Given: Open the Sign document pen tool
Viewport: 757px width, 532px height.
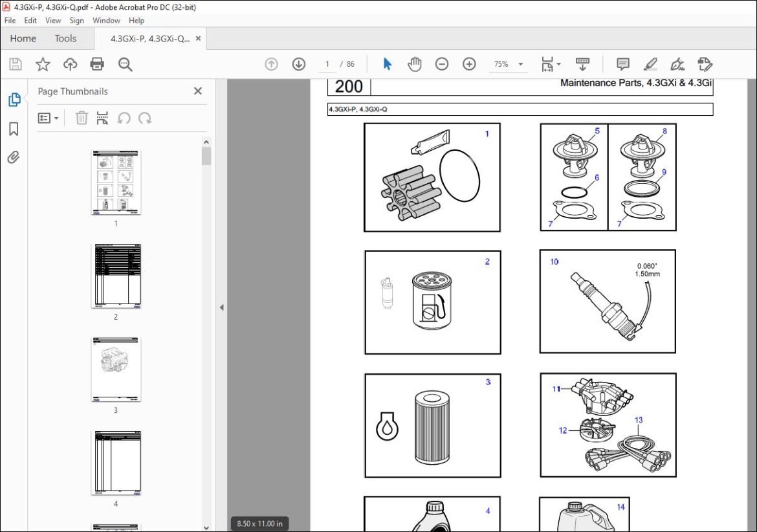Looking at the screenshot, I should pos(677,64).
